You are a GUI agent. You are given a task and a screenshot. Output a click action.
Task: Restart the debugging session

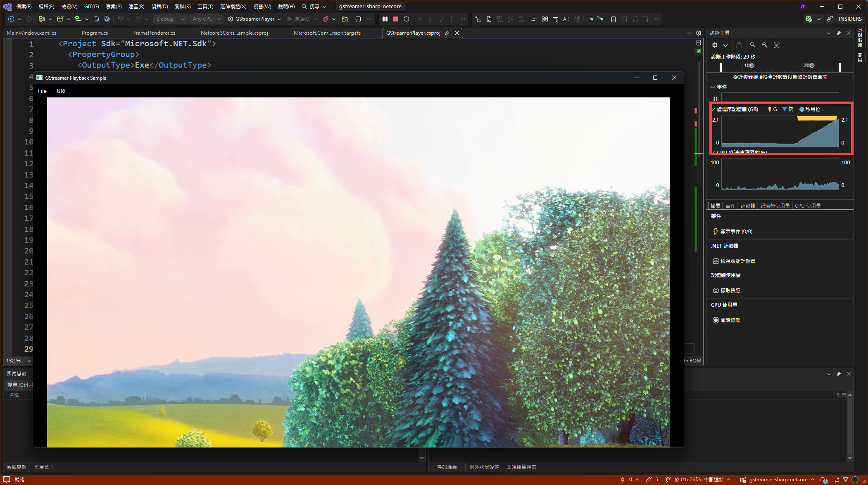[407, 19]
